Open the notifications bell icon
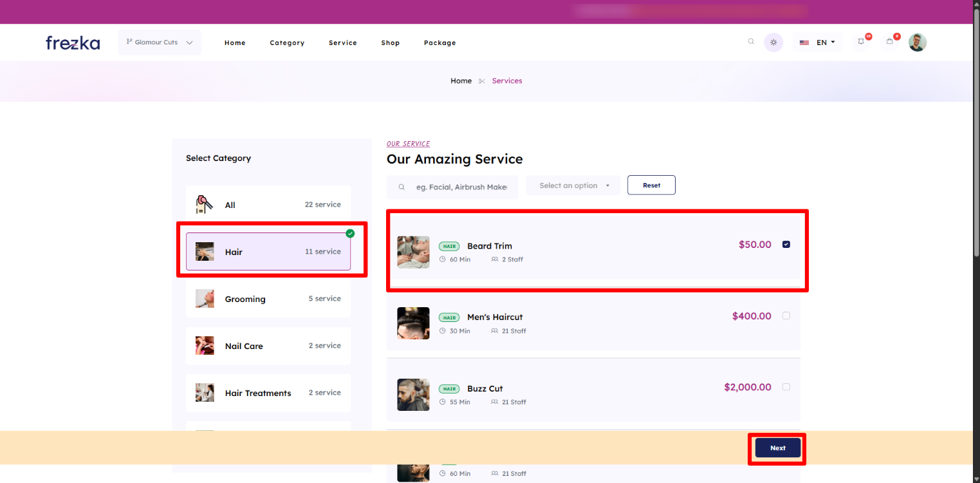980x483 pixels. pos(862,42)
